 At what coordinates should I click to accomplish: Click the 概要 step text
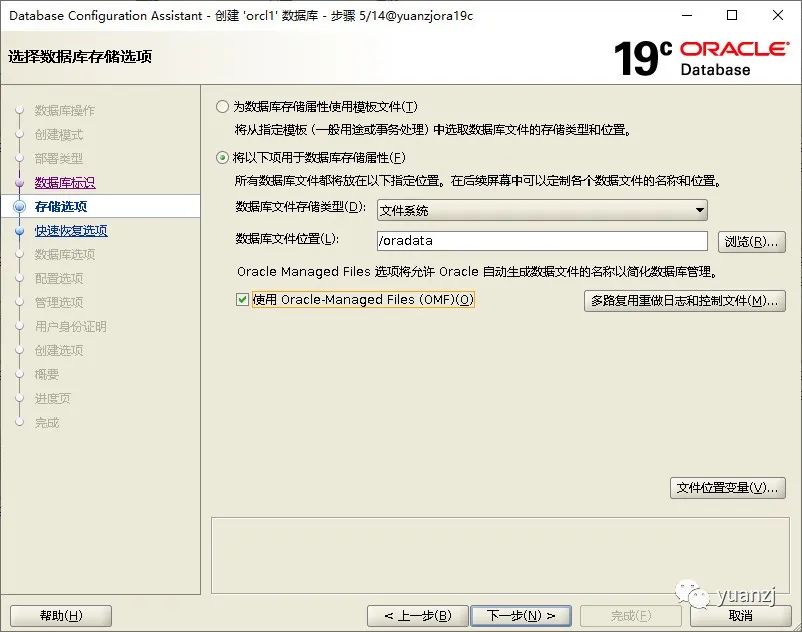47,375
